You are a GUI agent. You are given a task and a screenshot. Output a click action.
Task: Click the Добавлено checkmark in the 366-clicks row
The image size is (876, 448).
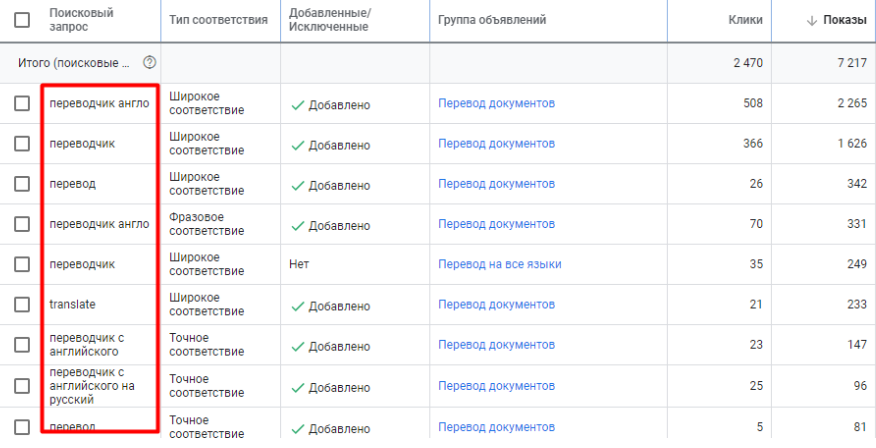coord(297,144)
